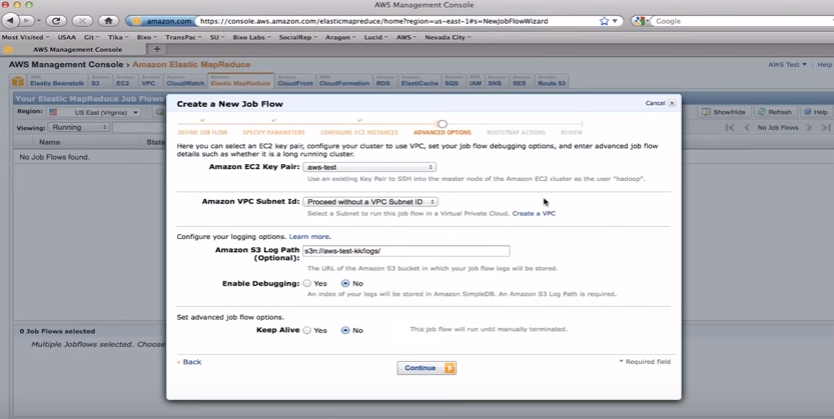Go to the browser Home icon

coord(109,21)
